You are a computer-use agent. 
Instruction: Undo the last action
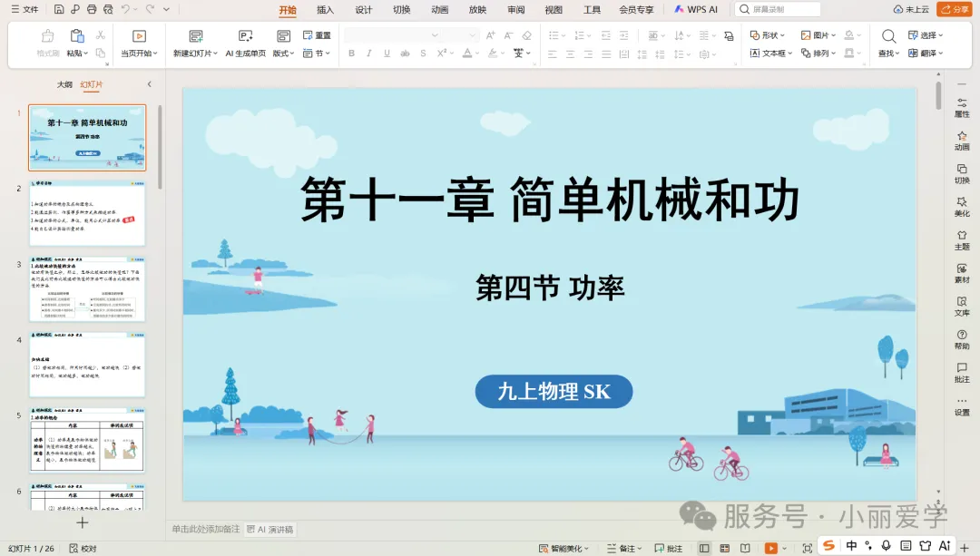point(125,9)
